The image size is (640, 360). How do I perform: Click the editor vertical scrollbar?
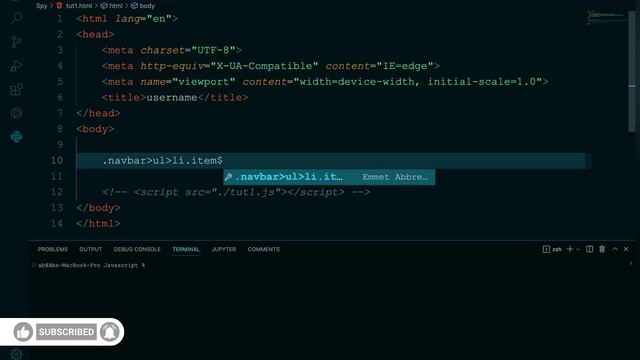[x=632, y=71]
